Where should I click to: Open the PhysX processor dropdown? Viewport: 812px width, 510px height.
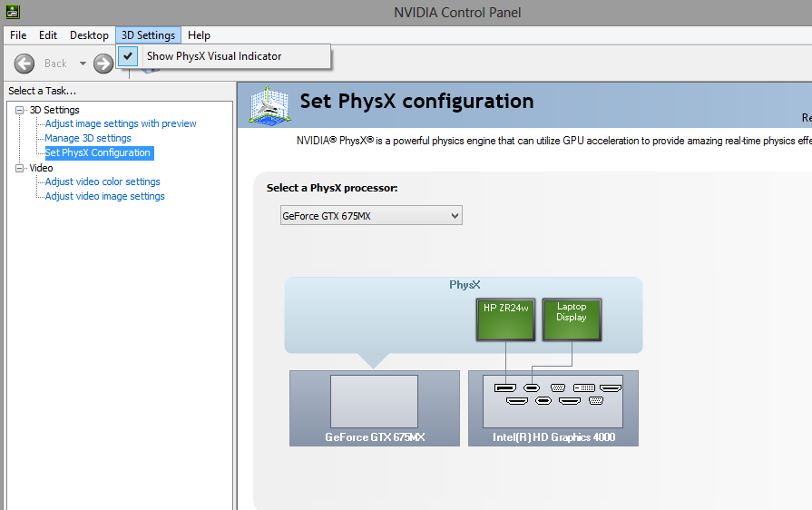click(371, 216)
